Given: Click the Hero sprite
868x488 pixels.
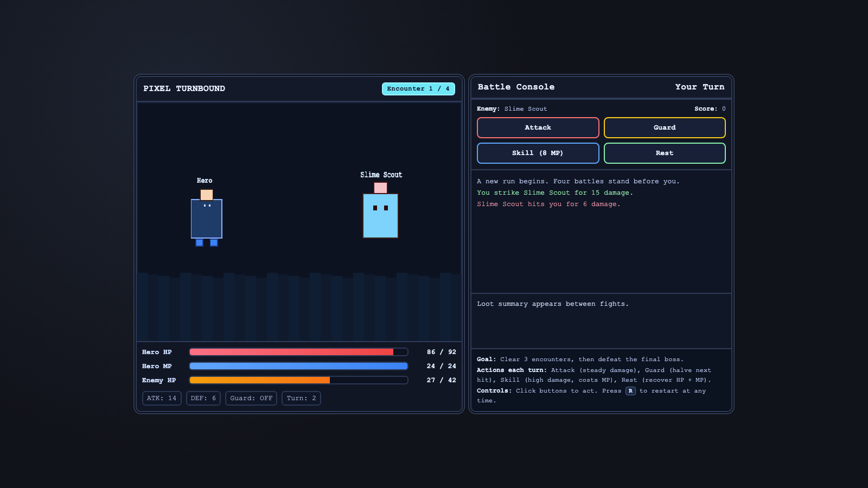Looking at the screenshot, I should [x=207, y=217].
